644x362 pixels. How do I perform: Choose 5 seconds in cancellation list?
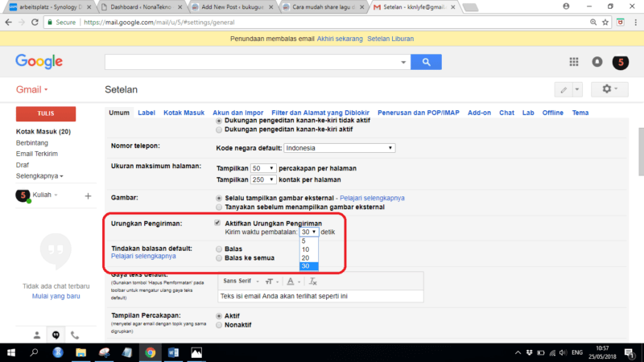pyautogui.click(x=309, y=241)
